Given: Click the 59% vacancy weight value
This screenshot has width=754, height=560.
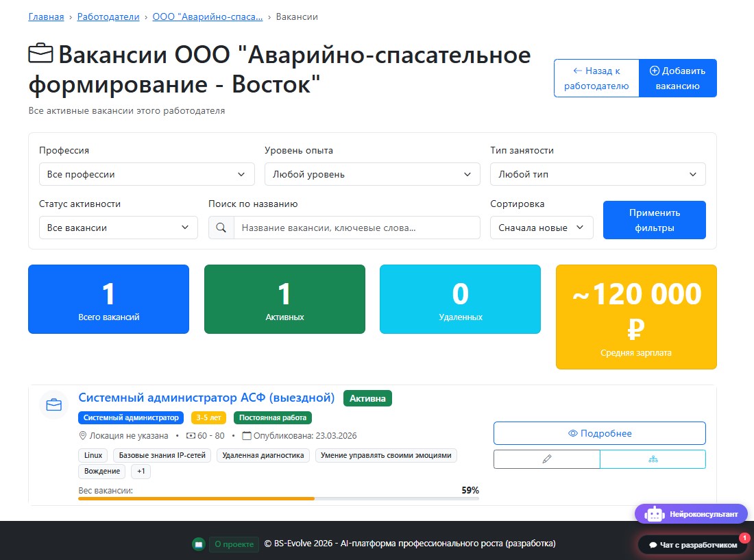Looking at the screenshot, I should tap(470, 490).
